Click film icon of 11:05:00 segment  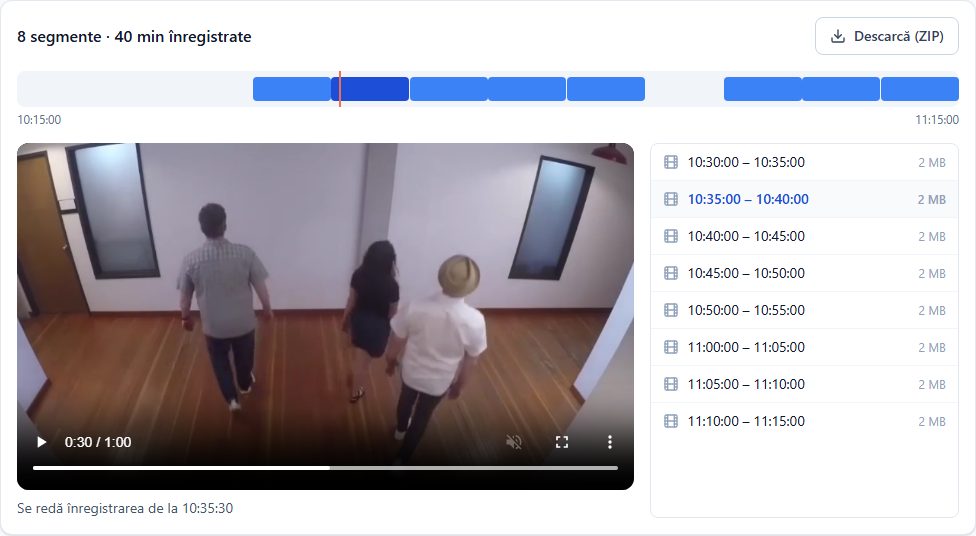tap(671, 384)
